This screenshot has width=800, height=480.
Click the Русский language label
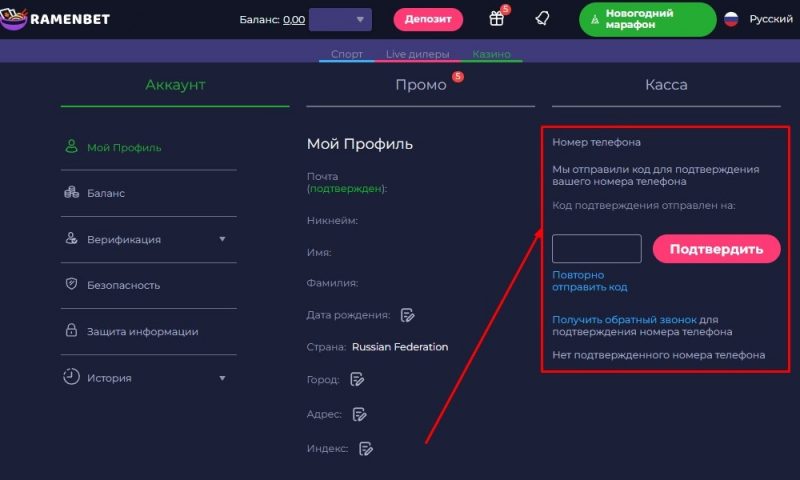[771, 19]
